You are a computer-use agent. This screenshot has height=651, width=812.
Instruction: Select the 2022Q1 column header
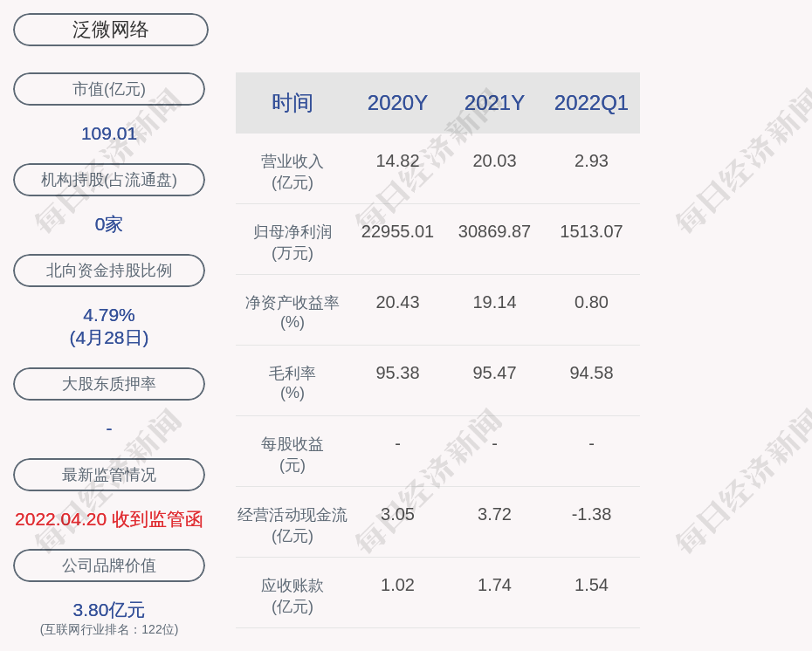tap(591, 103)
